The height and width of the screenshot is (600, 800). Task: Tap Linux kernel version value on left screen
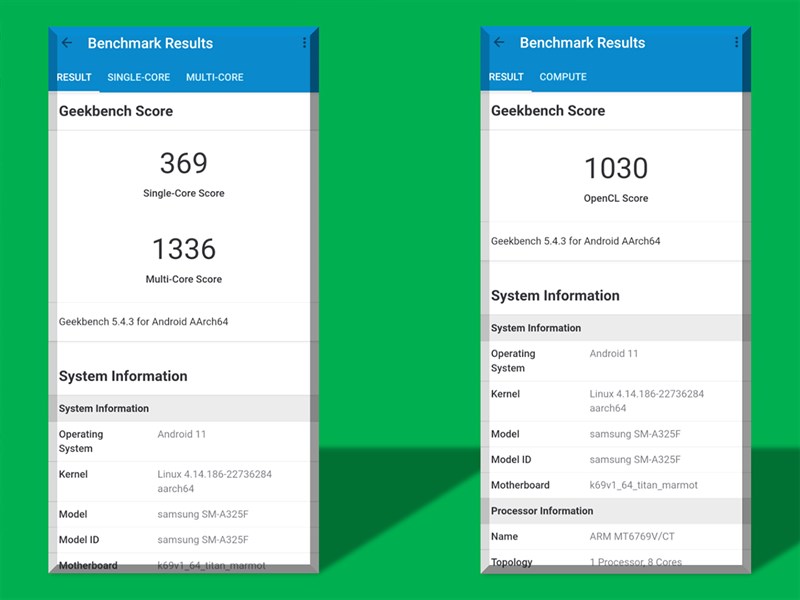[214, 481]
